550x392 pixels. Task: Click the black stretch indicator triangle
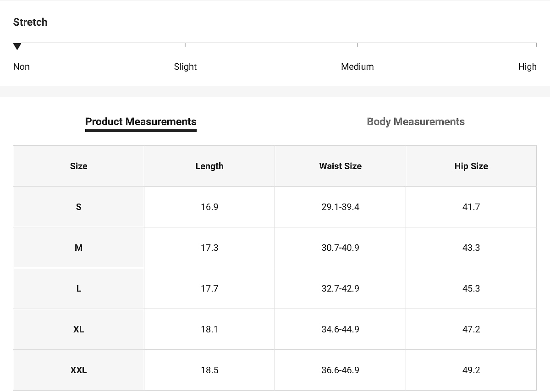17,46
